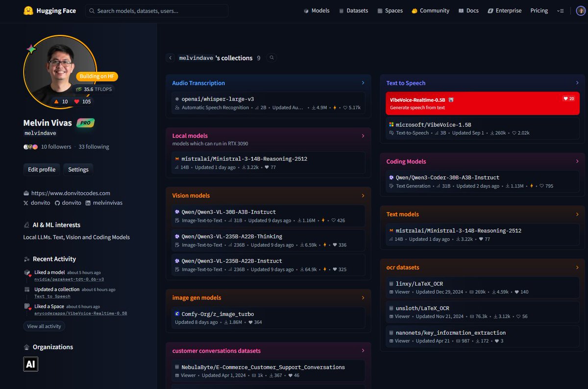Click the search models input field
Image resolution: width=588 pixels, height=389 pixels.
click(x=157, y=11)
